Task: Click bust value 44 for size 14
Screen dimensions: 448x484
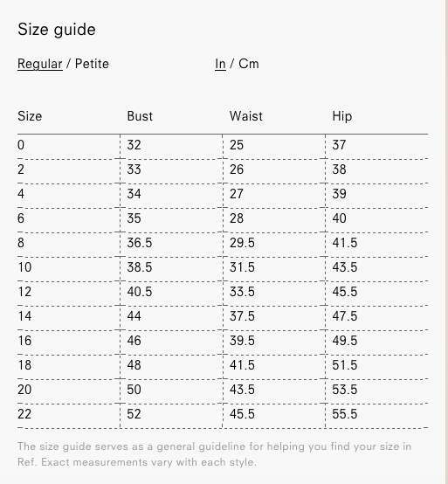Action: 134,316
